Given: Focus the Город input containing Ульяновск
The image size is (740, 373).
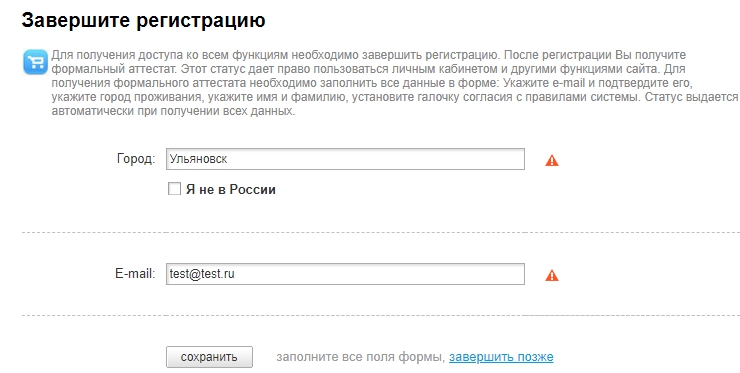Looking at the screenshot, I should 345,159.
